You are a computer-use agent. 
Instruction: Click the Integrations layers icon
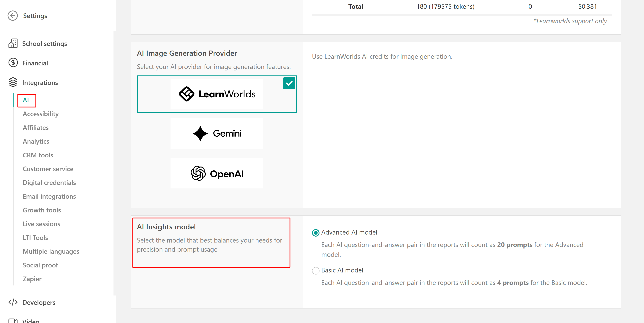point(13,82)
